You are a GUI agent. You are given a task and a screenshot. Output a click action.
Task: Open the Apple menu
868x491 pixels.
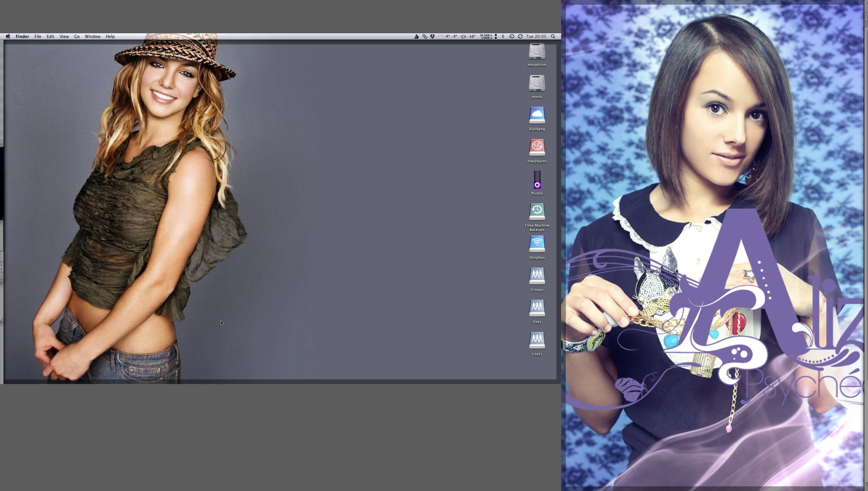tap(8, 37)
